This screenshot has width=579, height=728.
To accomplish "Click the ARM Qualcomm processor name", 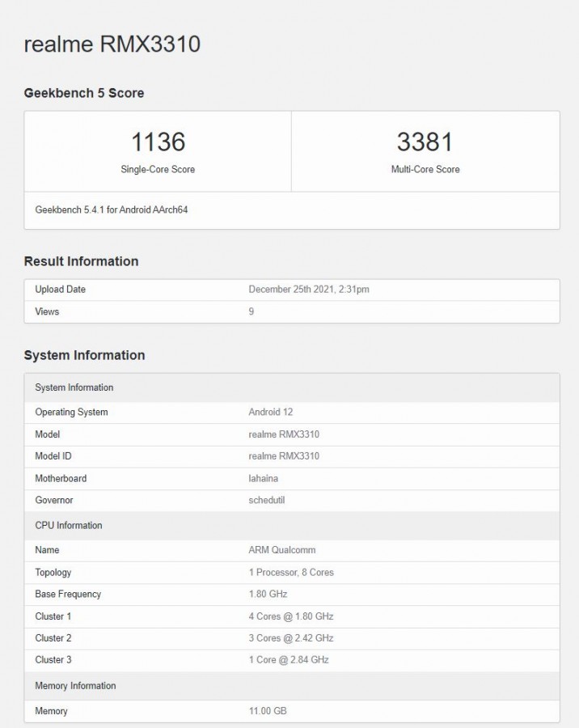I will coord(282,550).
